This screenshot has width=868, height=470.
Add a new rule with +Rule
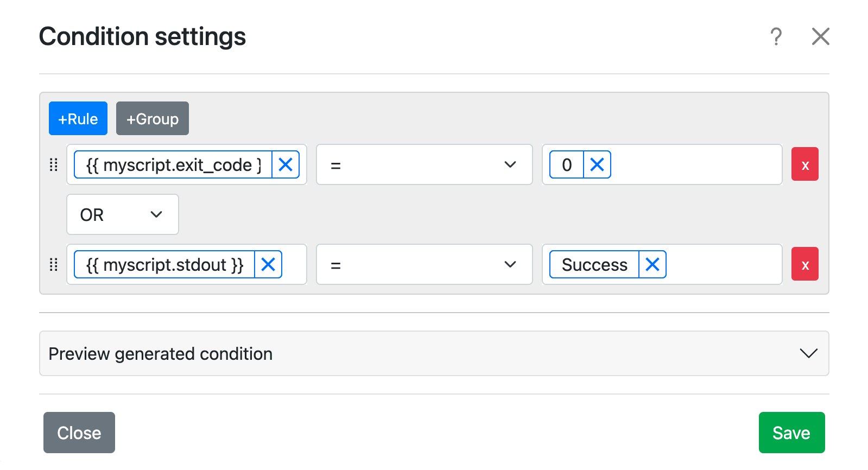coord(78,118)
